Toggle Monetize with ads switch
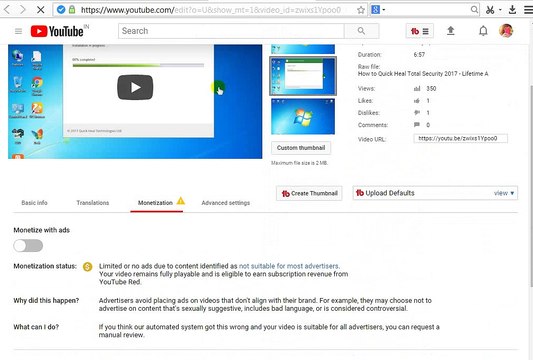 [x=28, y=245]
